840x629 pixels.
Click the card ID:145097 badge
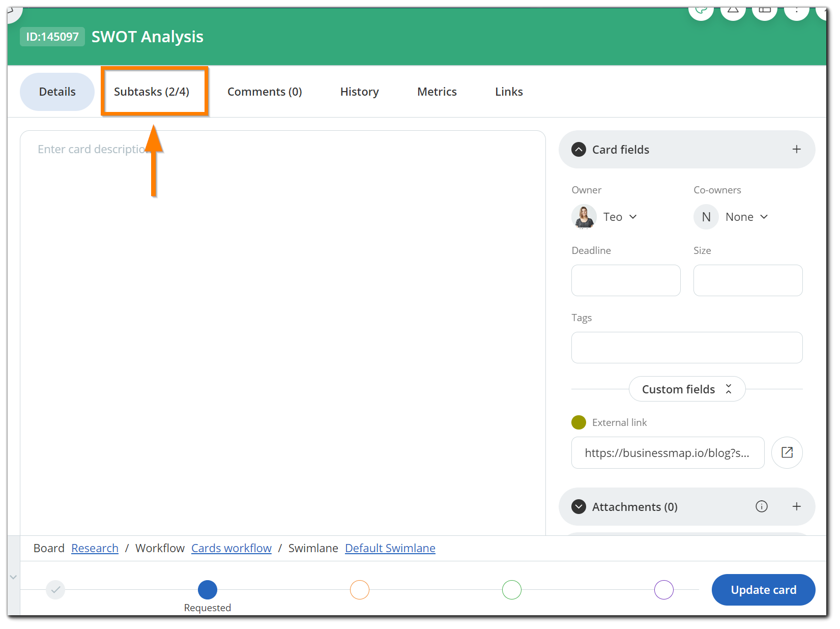(52, 37)
